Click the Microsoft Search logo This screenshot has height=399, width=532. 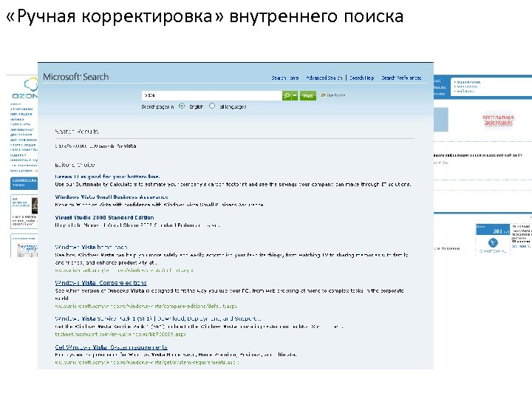(x=75, y=77)
